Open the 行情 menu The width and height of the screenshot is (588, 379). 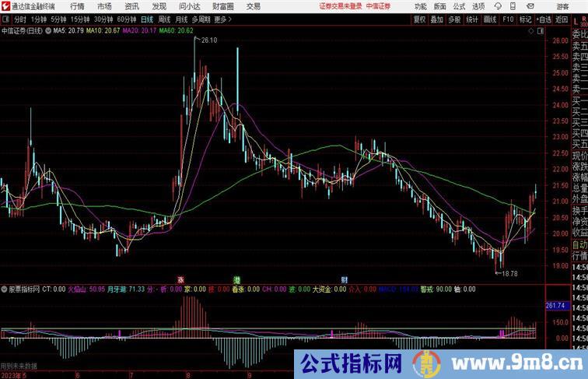[x=77, y=6]
